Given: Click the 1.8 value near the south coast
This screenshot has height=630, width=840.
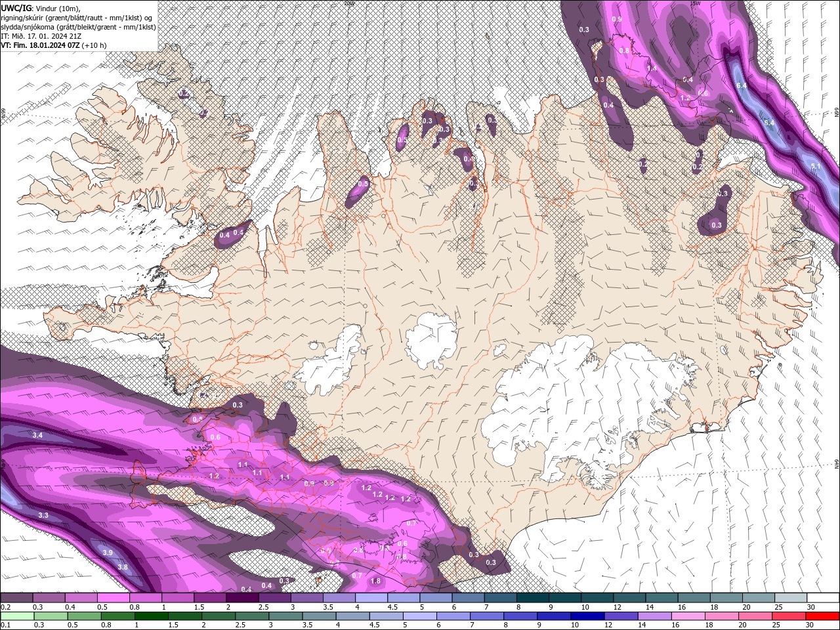Looking at the screenshot, I should [x=375, y=581].
